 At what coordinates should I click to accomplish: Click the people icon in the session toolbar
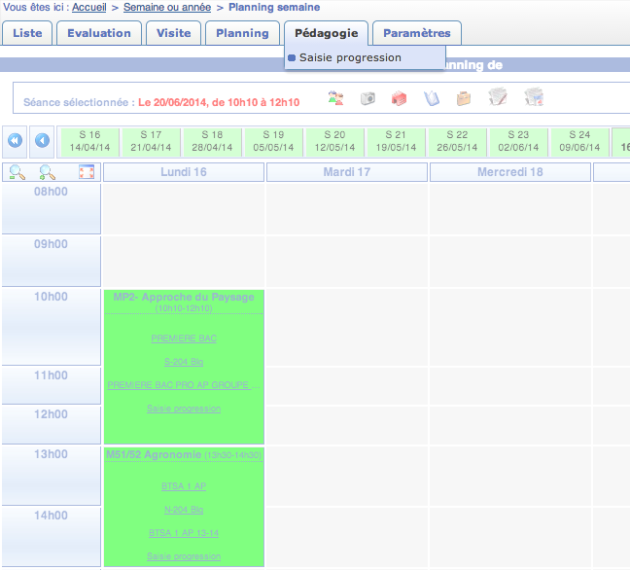(x=336, y=98)
